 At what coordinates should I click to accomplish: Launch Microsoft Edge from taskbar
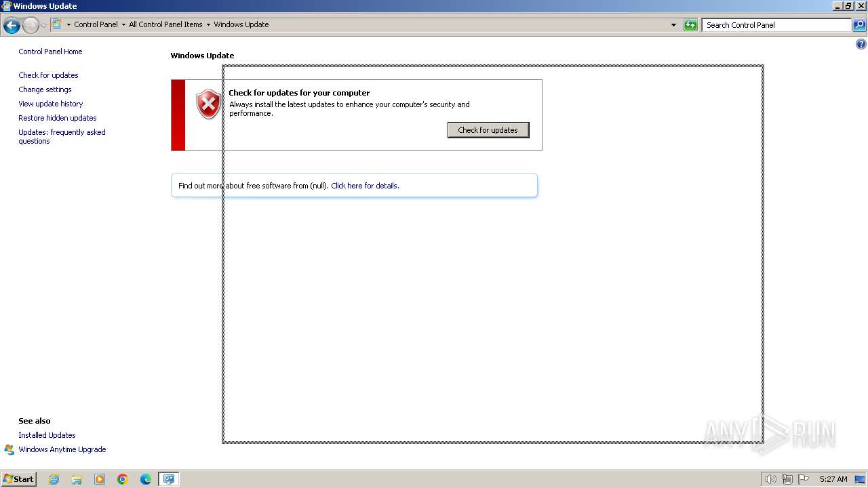point(146,479)
